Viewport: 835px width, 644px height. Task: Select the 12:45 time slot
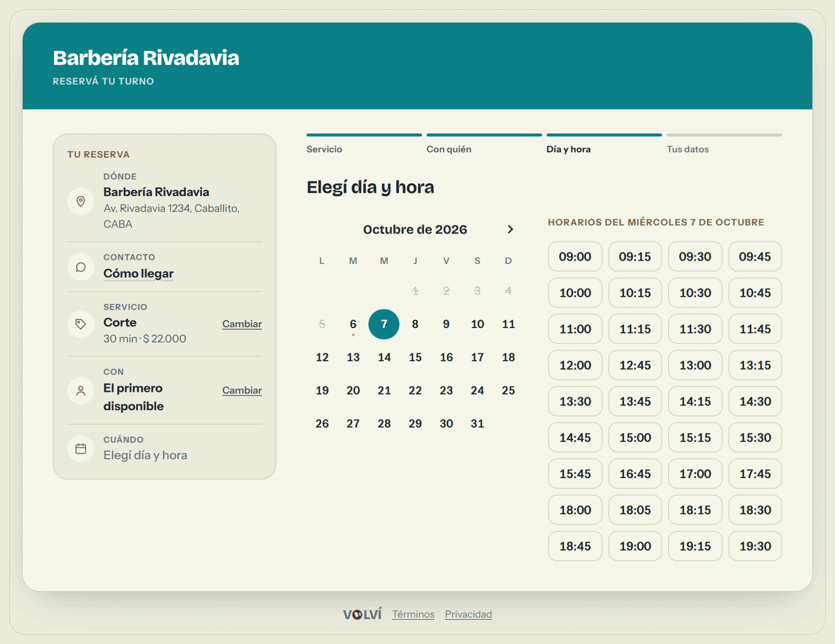635,365
